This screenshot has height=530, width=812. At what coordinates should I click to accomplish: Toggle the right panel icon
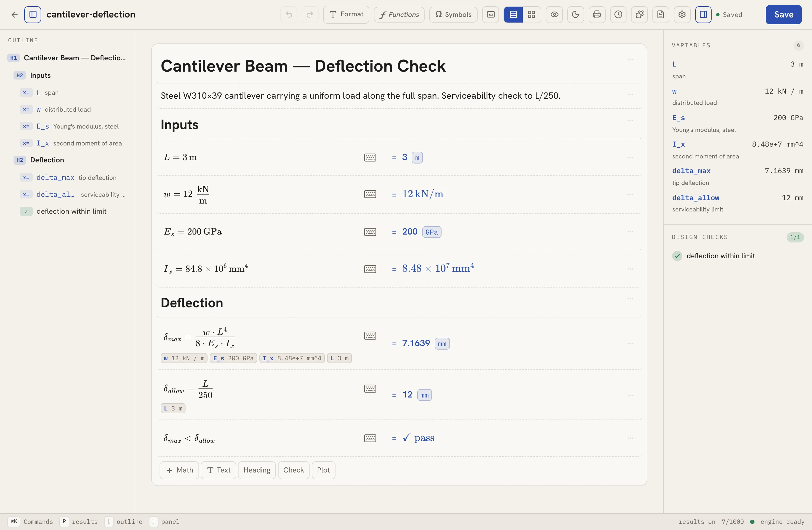(x=703, y=15)
